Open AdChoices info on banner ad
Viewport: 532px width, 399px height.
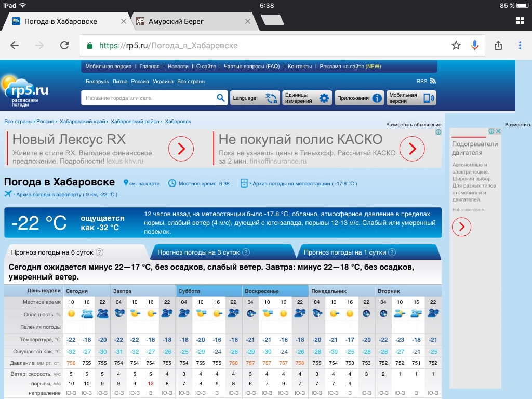pyautogui.click(x=438, y=132)
